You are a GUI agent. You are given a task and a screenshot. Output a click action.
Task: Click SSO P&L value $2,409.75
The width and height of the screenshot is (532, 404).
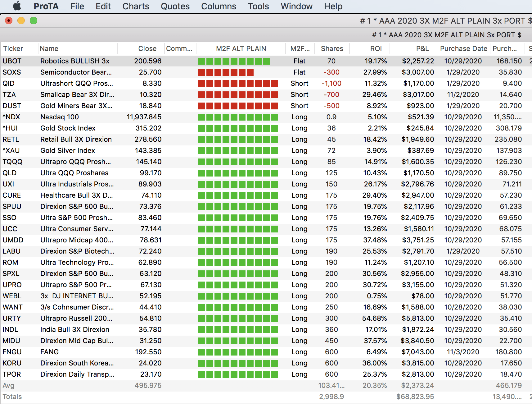pos(417,218)
